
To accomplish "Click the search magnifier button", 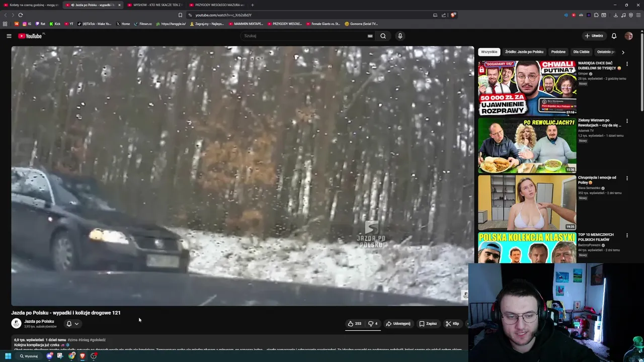I will (383, 36).
